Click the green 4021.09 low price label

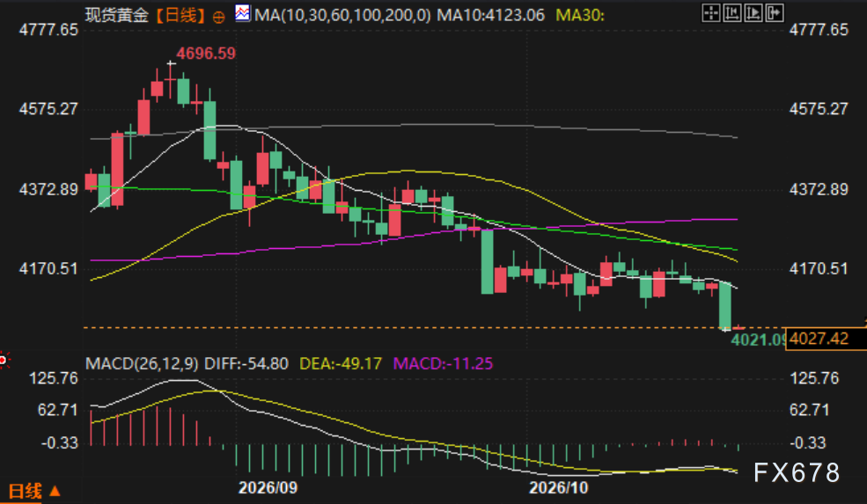[x=758, y=340]
